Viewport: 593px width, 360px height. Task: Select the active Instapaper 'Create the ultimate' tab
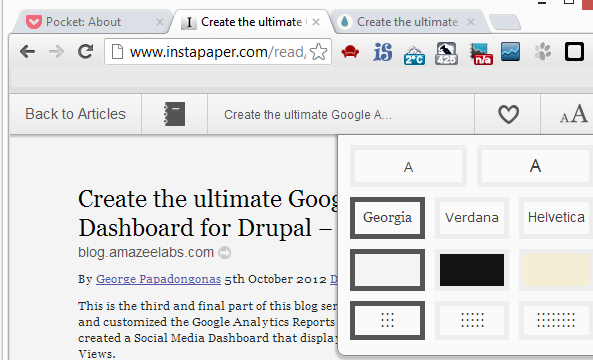point(251,22)
